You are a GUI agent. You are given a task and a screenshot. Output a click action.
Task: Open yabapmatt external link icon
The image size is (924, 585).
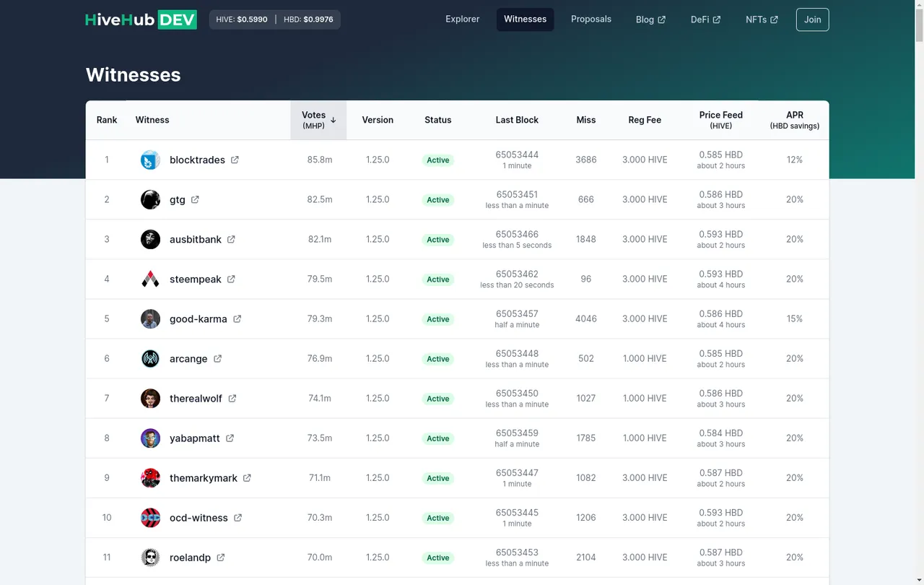pos(230,438)
